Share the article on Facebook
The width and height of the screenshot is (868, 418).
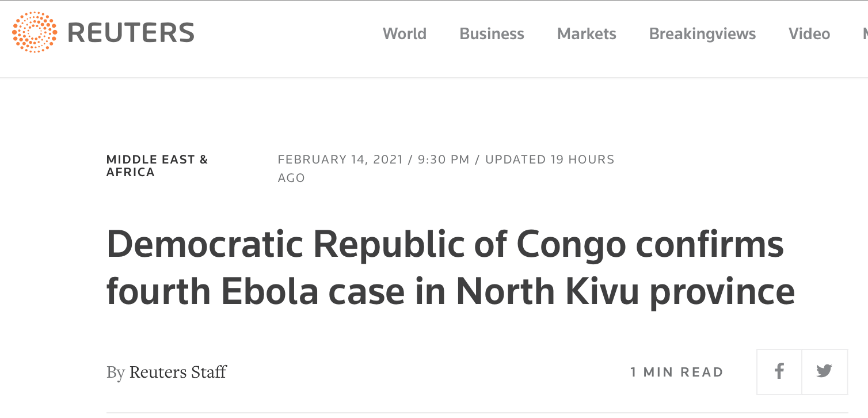coord(779,371)
